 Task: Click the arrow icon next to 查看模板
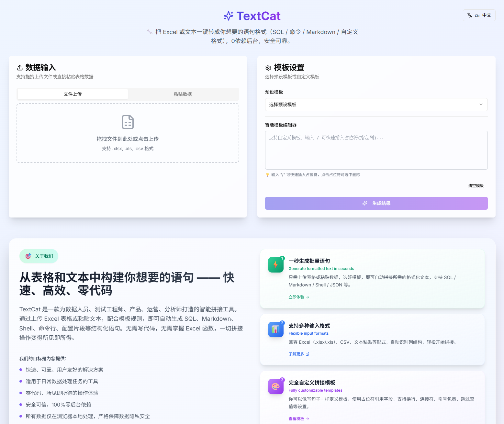click(x=308, y=419)
